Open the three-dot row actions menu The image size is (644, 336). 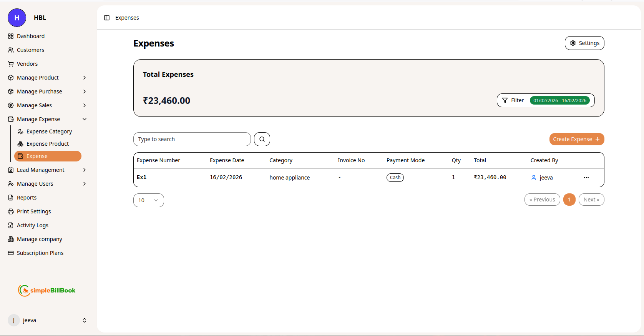click(x=586, y=178)
